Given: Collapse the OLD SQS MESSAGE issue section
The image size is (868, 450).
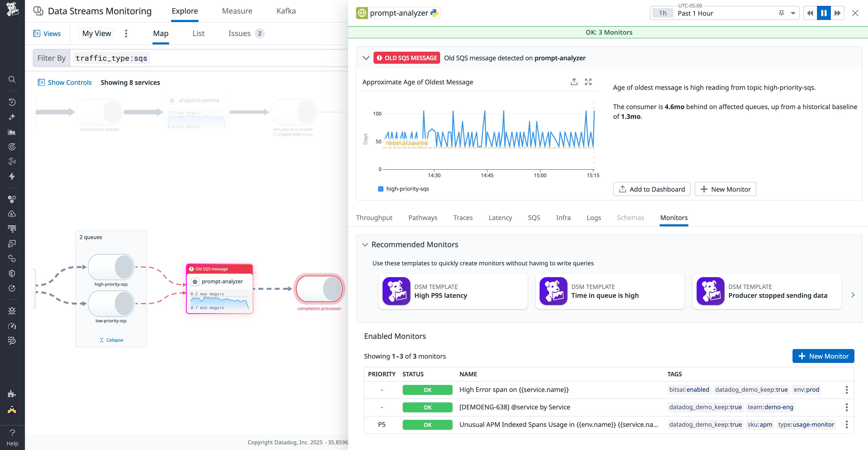Looking at the screenshot, I should [x=366, y=58].
